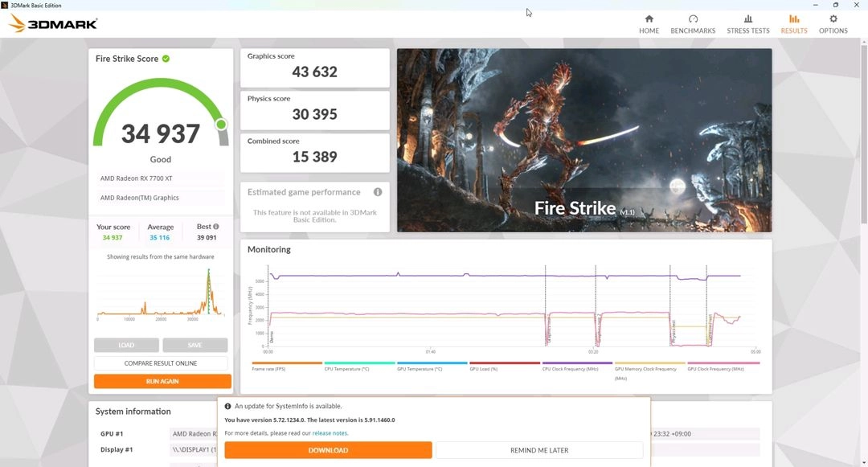Click the Estimated game performance info icon
Viewport: 868px width, 467px height.
378,192
